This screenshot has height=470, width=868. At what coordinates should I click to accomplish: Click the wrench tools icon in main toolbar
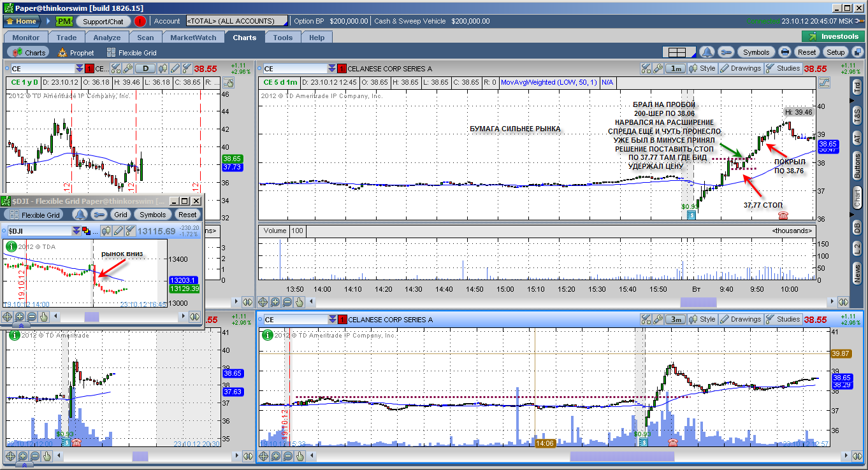click(726, 52)
